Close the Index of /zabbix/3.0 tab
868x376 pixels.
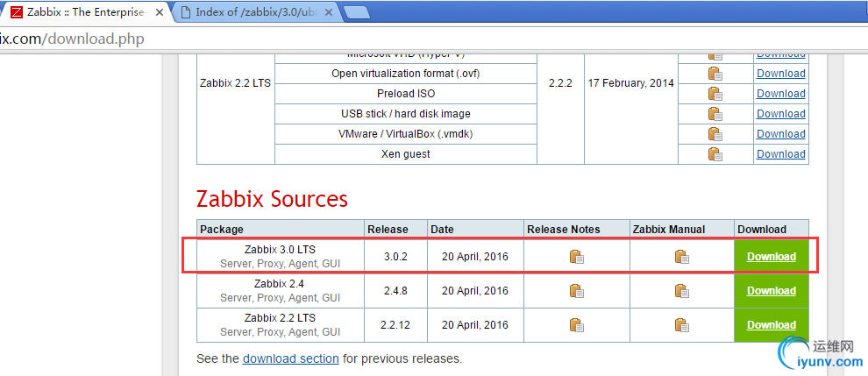(x=329, y=12)
